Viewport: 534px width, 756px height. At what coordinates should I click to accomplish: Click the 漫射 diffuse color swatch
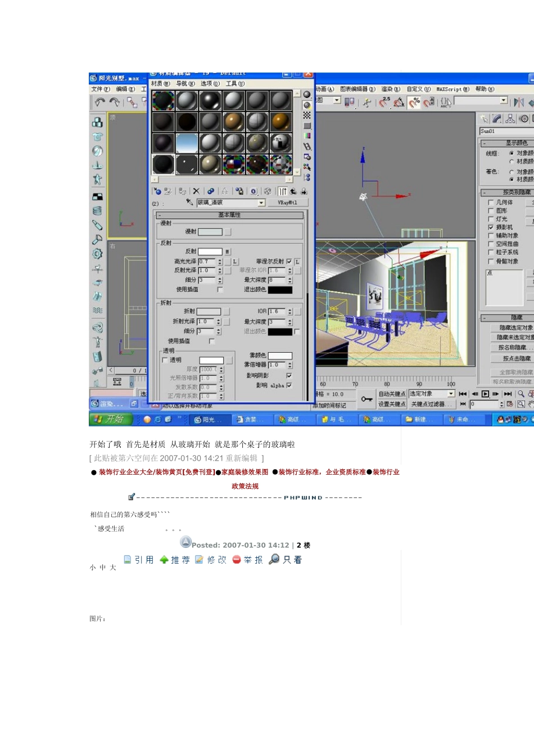point(210,232)
